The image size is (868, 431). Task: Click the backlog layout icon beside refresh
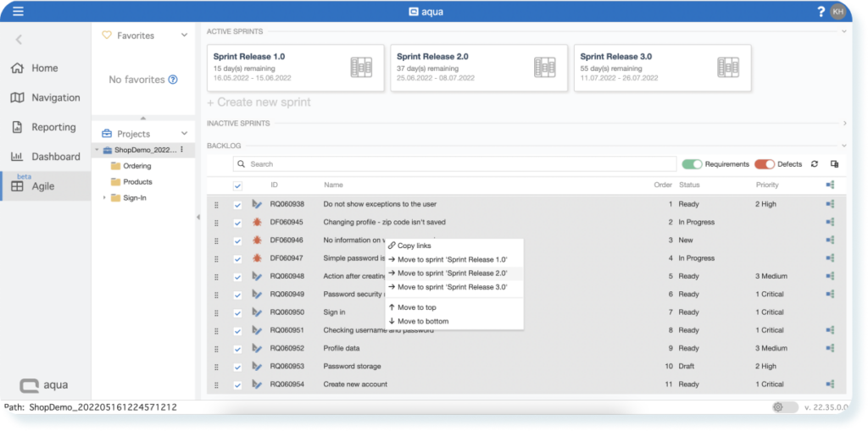(x=834, y=164)
